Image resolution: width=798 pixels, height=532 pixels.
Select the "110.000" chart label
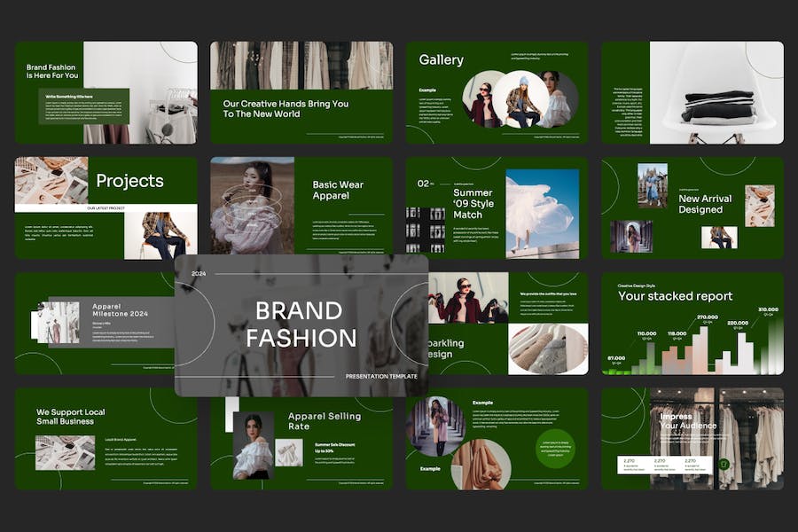pyautogui.click(x=647, y=334)
